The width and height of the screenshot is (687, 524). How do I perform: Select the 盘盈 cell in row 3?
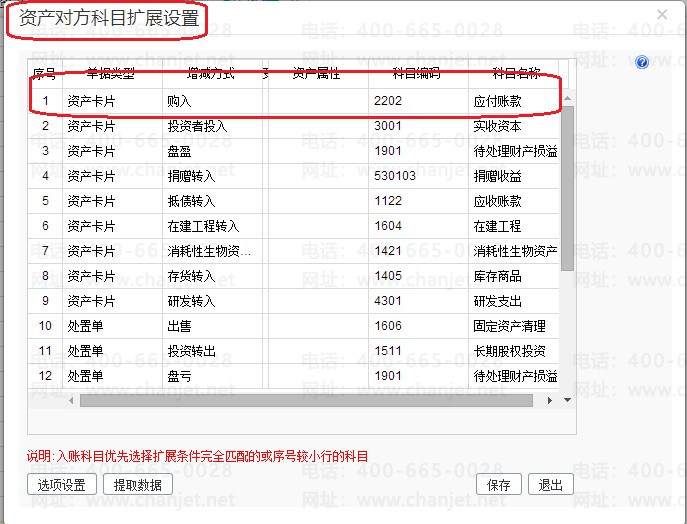212,151
